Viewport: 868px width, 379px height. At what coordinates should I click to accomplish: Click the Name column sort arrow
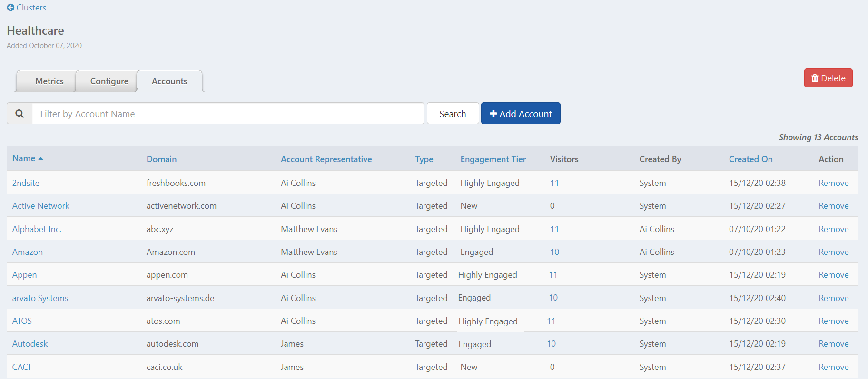[x=41, y=159]
